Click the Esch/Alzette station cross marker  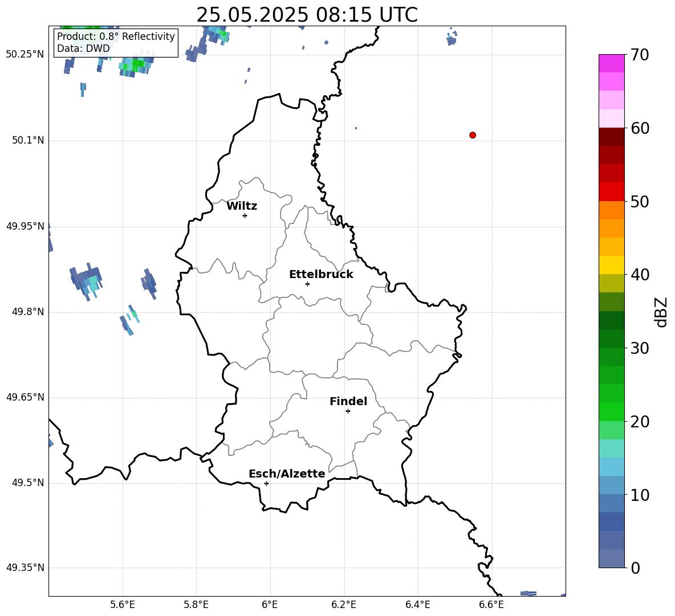pos(266,483)
